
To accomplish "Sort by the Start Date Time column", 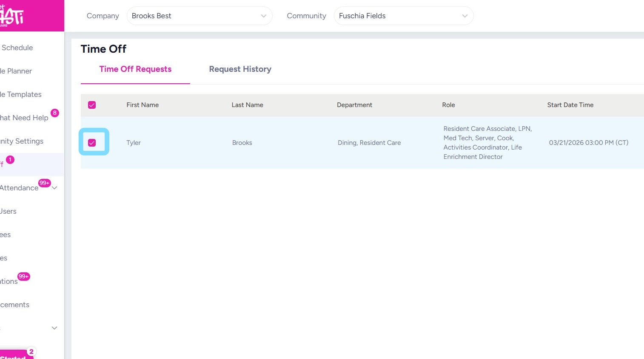I will pyautogui.click(x=570, y=105).
